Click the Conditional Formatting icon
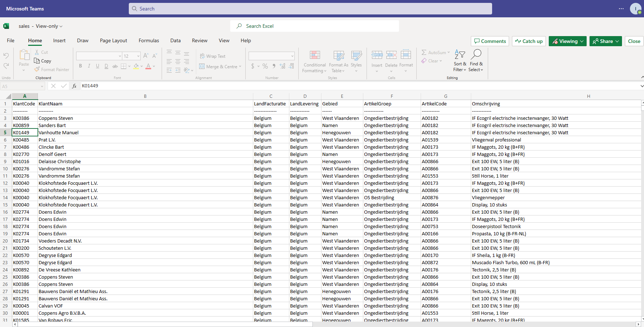644x327 pixels. pos(315,55)
